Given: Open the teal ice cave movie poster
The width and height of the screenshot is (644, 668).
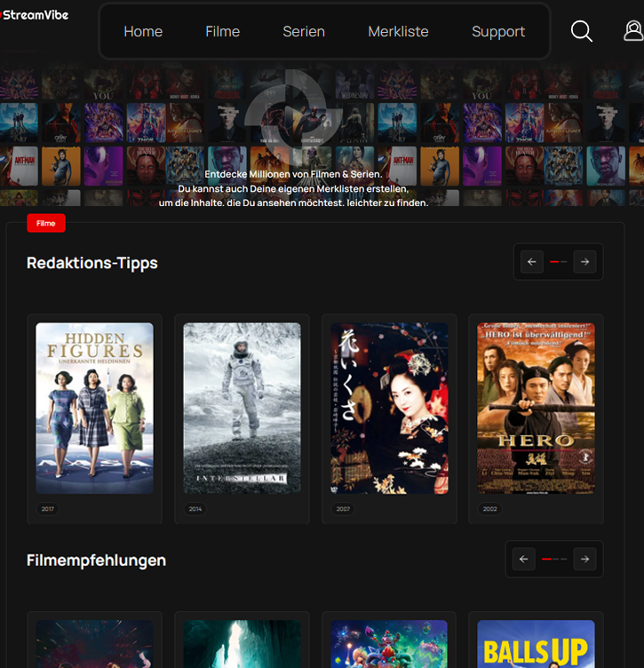Looking at the screenshot, I should click(242, 644).
